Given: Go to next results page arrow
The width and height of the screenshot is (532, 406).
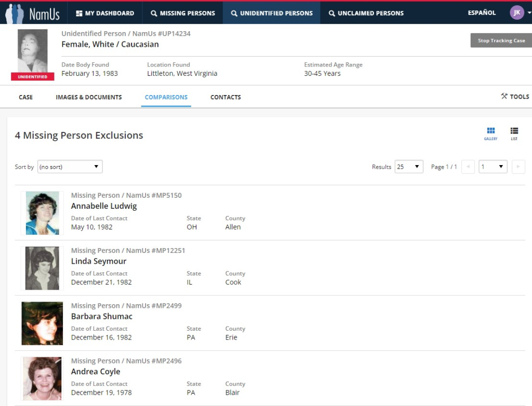Looking at the screenshot, I should click(x=518, y=167).
